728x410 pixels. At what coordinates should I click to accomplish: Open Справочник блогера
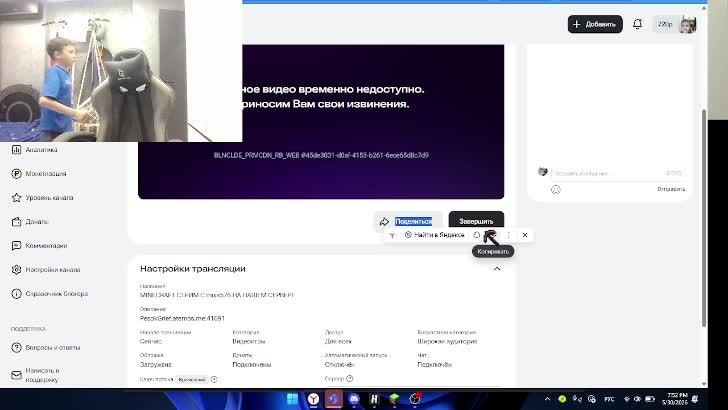click(x=50, y=294)
